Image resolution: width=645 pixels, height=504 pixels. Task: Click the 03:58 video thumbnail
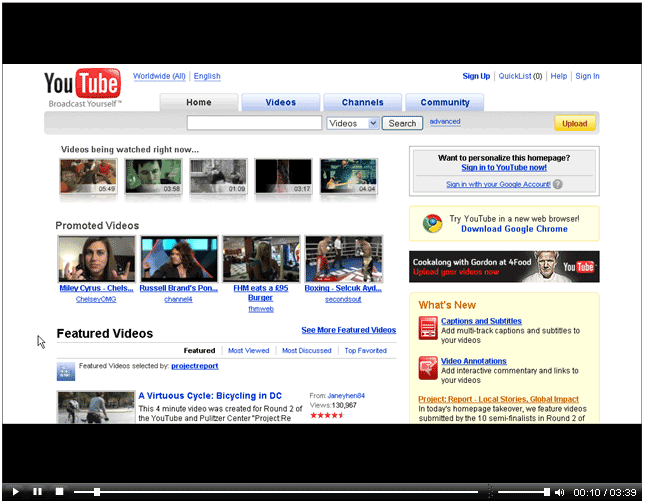153,176
